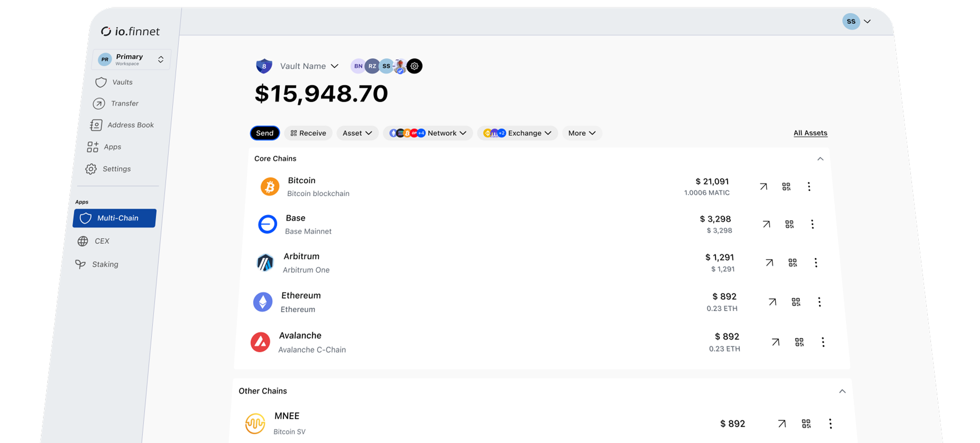Click Ethereum send arrow icon
The height and width of the screenshot is (443, 980).
pyautogui.click(x=772, y=302)
